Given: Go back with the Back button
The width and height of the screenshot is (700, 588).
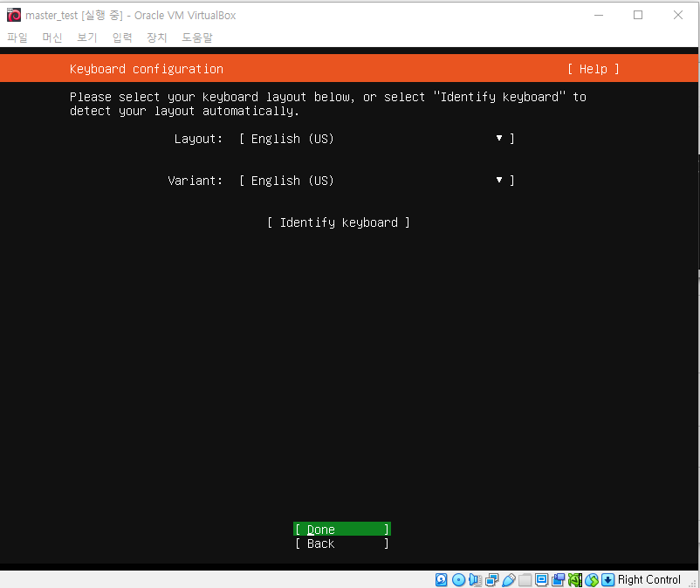Looking at the screenshot, I should tap(342, 544).
